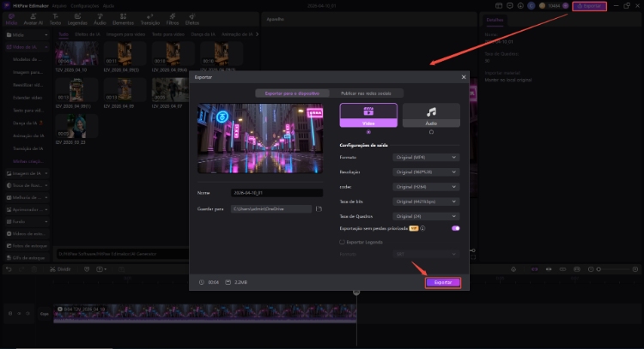644x349 pixels.
Task: Open the Configurações menu
Action: pyautogui.click(x=85, y=6)
